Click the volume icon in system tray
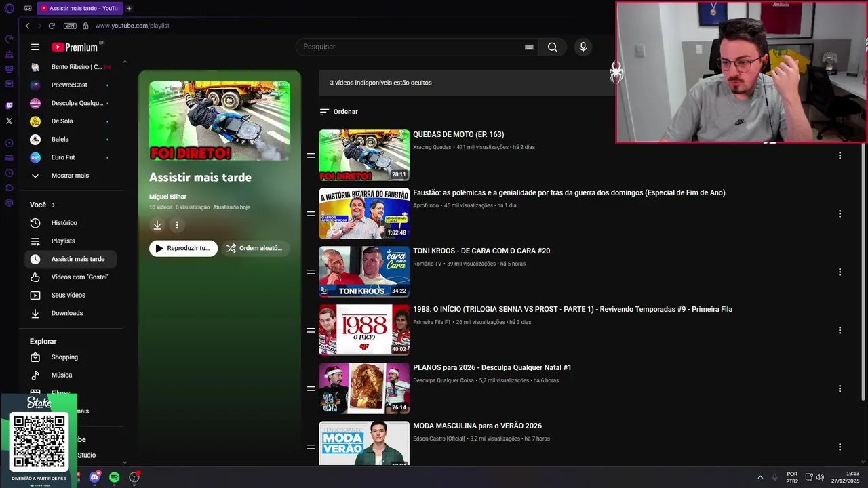 (820, 477)
